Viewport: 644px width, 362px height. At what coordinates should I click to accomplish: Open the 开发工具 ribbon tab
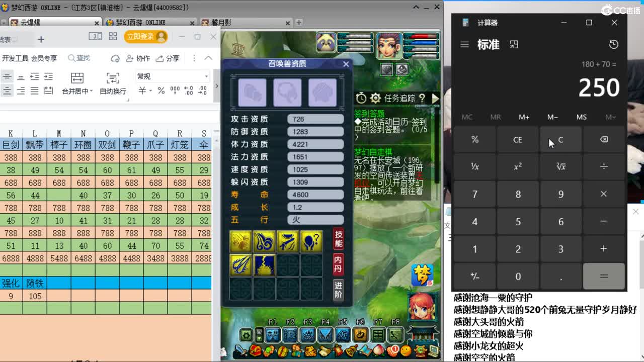[15, 58]
